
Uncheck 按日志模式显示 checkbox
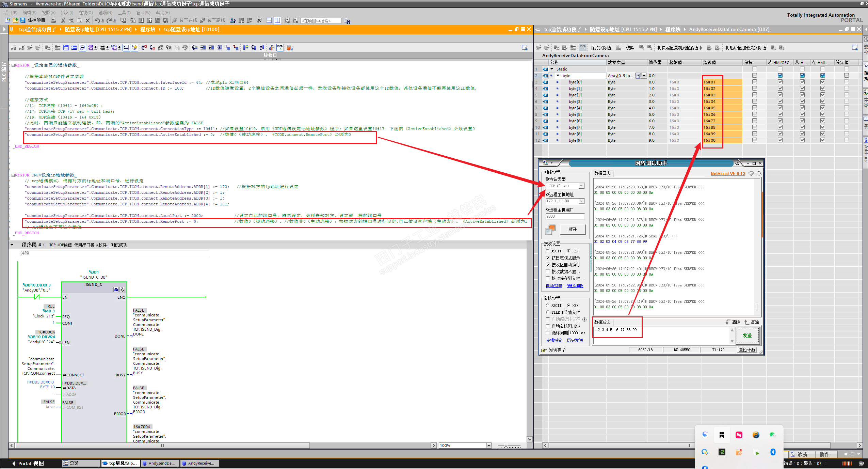click(548, 258)
